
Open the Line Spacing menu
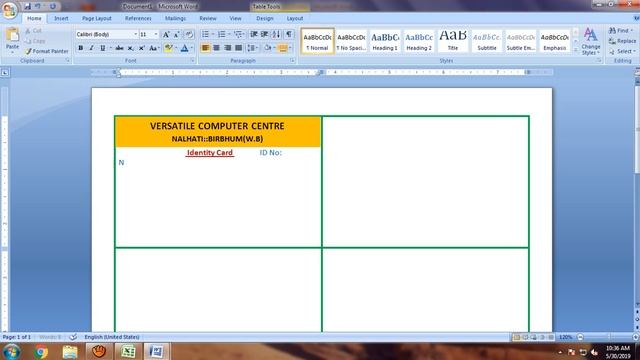click(252, 48)
